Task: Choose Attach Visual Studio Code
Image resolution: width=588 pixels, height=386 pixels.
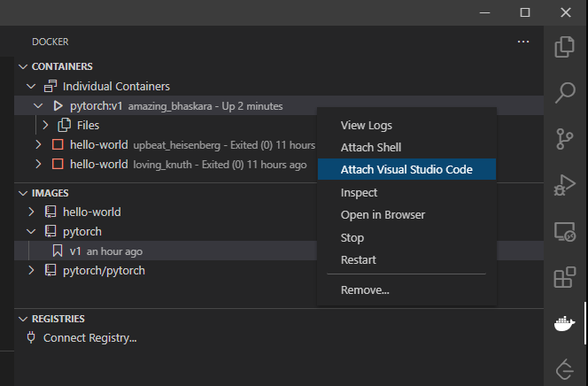Action: [x=406, y=170]
